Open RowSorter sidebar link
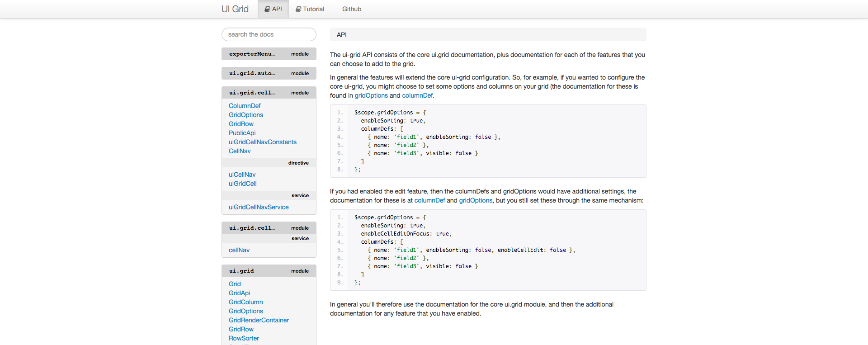The height and width of the screenshot is (345, 868). point(244,338)
